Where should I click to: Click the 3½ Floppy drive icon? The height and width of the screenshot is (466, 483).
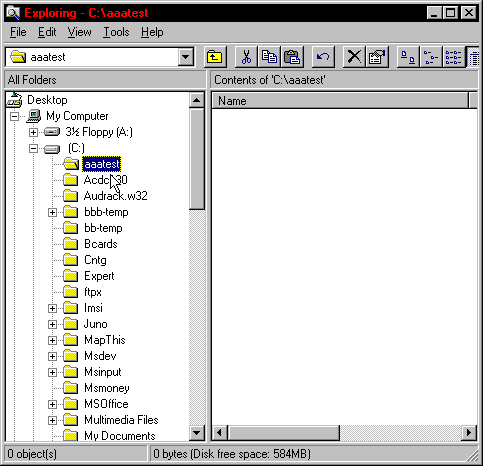click(x=52, y=132)
